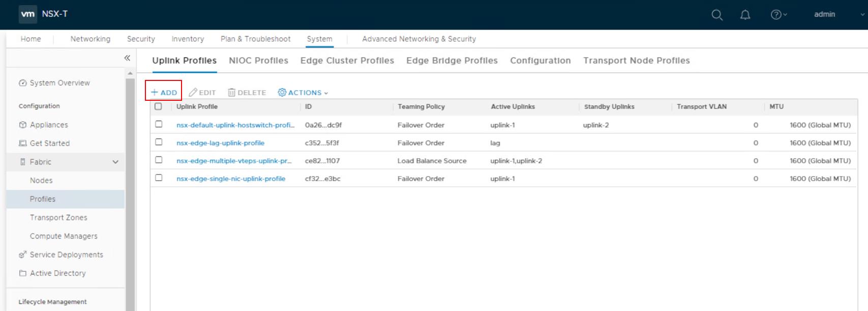Screen dimensions: 868x311
Task: Go to the Home menu
Action: (31, 39)
